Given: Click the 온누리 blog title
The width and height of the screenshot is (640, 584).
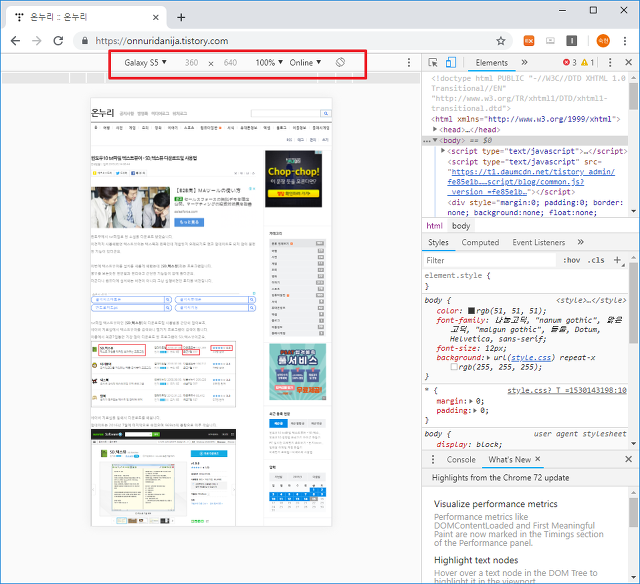Looking at the screenshot, I should (102, 113).
